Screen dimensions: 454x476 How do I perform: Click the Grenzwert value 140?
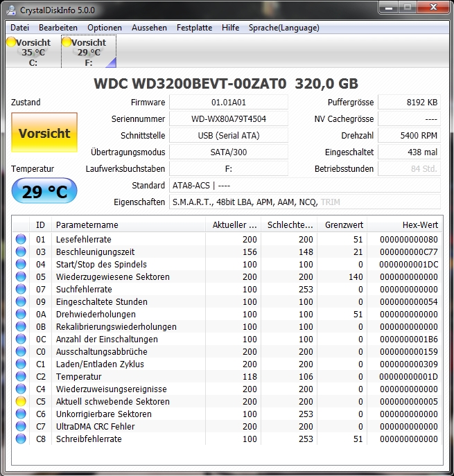click(356, 276)
